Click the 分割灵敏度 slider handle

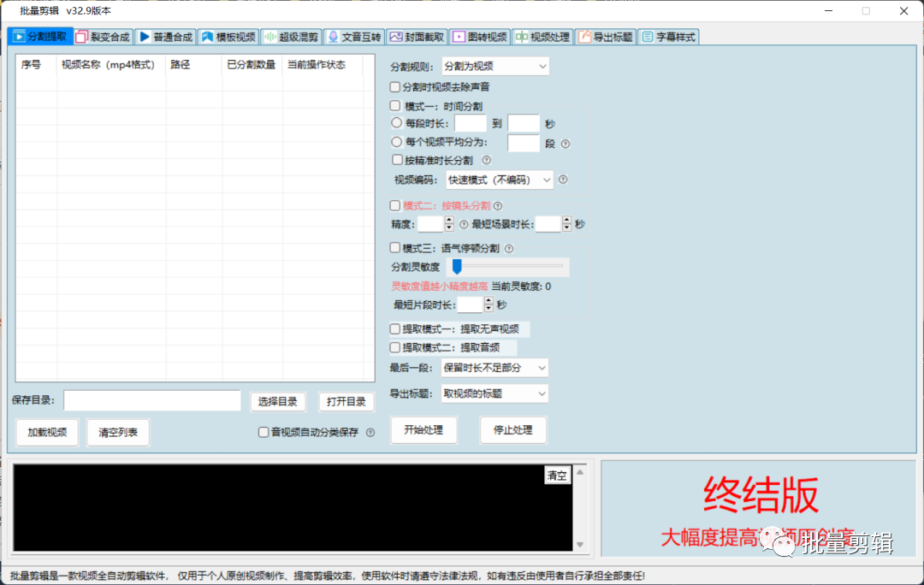pyautogui.click(x=457, y=267)
